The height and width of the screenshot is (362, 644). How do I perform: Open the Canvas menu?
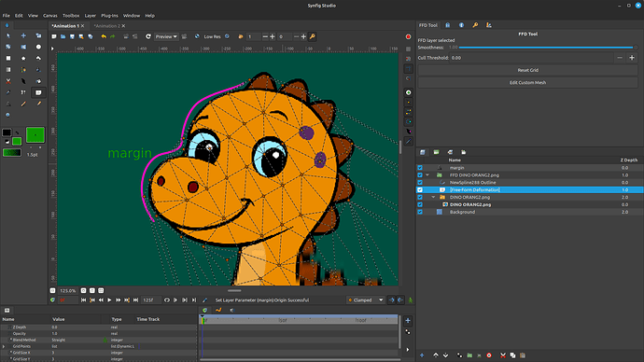point(50,16)
